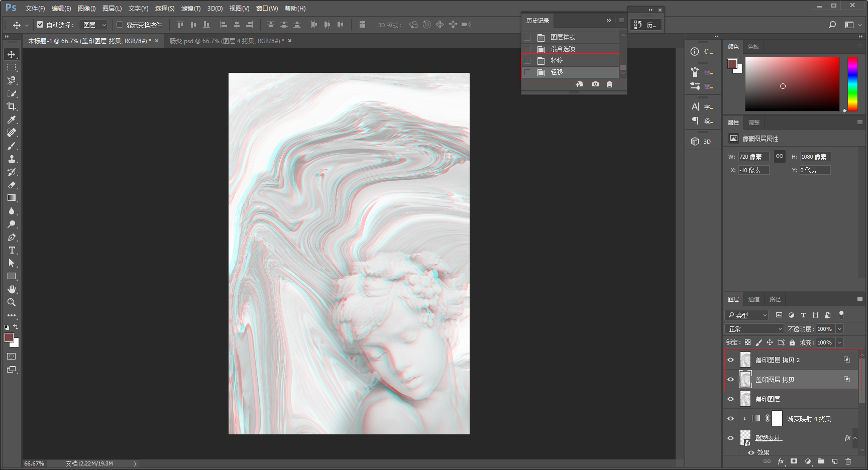Toggle the 效果 visibility eye

point(751,452)
